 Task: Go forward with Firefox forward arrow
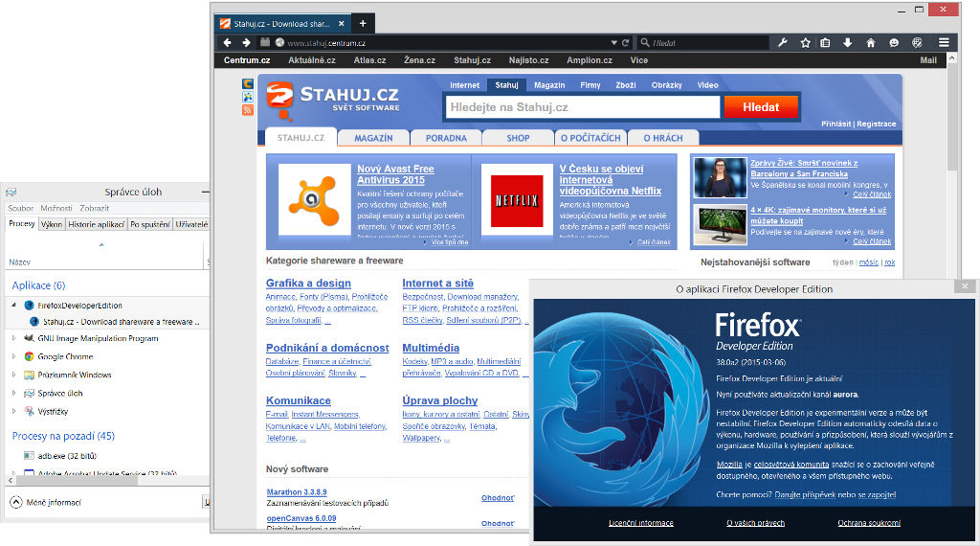click(x=246, y=42)
